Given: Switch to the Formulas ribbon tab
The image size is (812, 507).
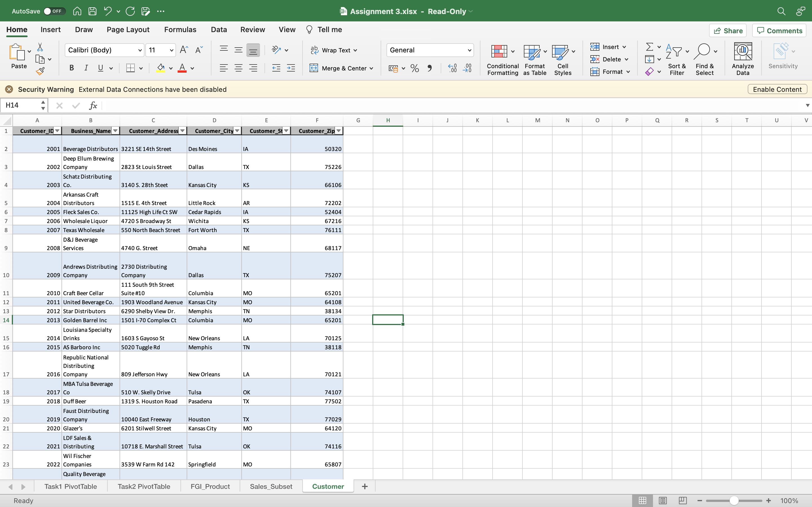Looking at the screenshot, I should tap(180, 30).
